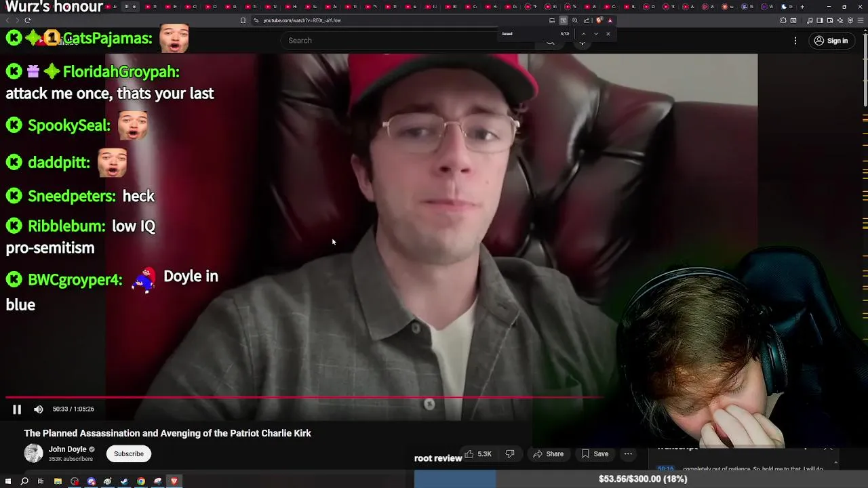Screen dimensions: 868x488
Task: Click the red video progress bar
Action: tap(303, 397)
